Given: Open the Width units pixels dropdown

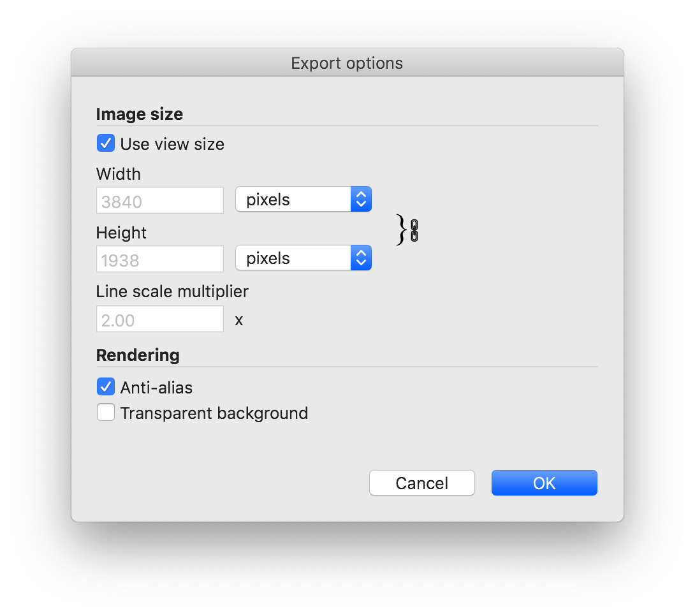Looking at the screenshot, I should 304,200.
